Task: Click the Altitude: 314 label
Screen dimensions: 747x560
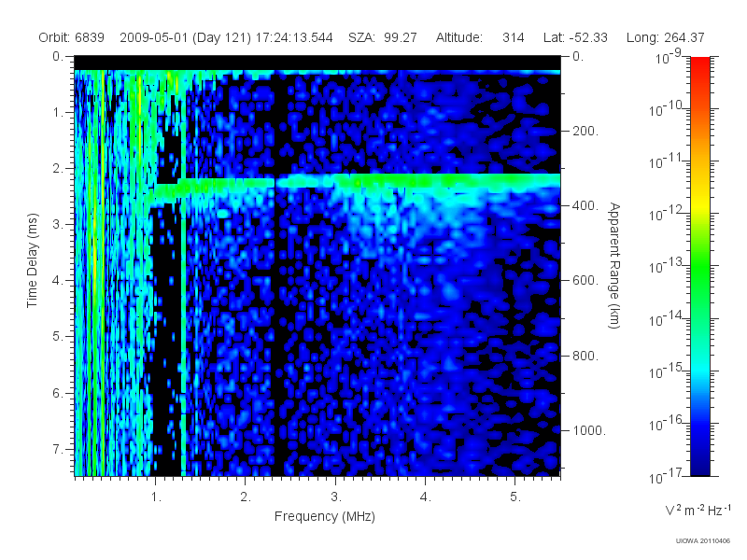Action: [480, 37]
